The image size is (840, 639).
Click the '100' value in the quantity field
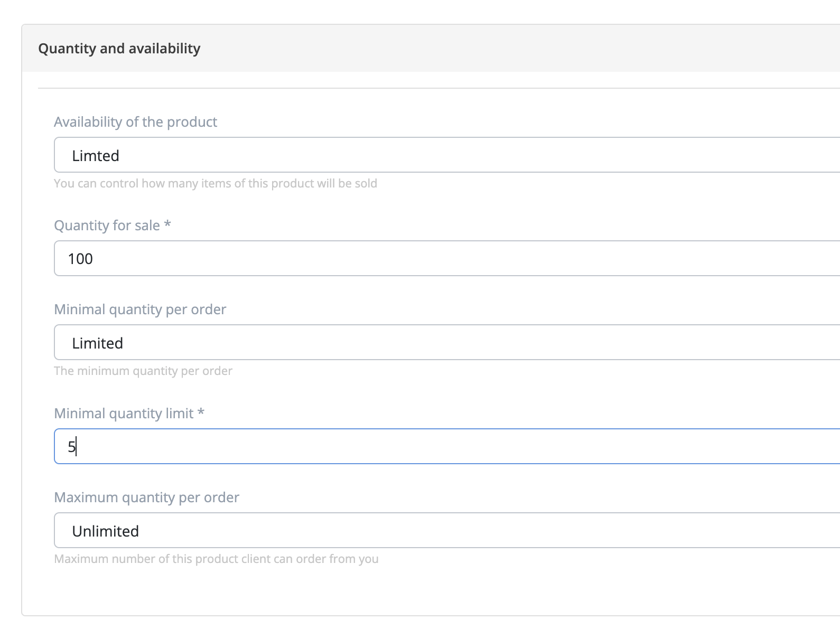pyautogui.click(x=80, y=259)
